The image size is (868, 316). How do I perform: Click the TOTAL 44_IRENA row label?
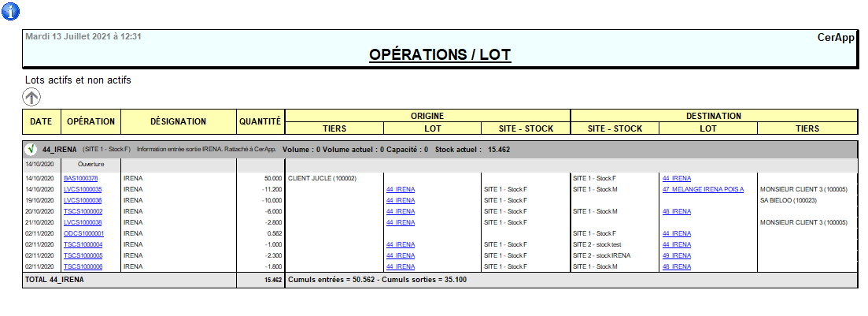point(56,280)
